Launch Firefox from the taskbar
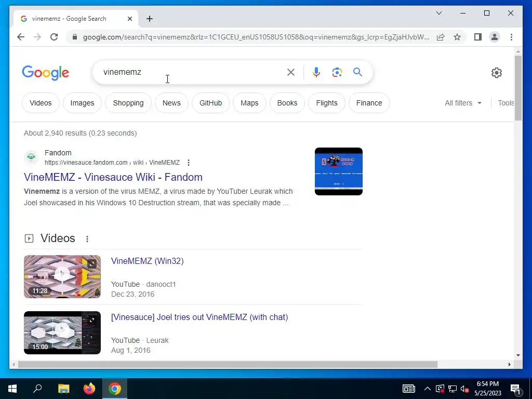 tap(89, 389)
